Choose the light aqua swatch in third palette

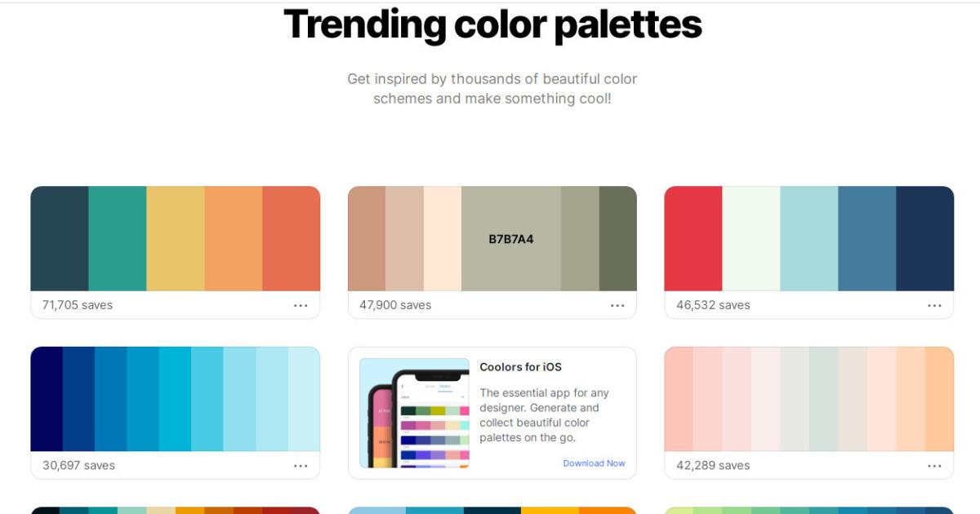[808, 239]
